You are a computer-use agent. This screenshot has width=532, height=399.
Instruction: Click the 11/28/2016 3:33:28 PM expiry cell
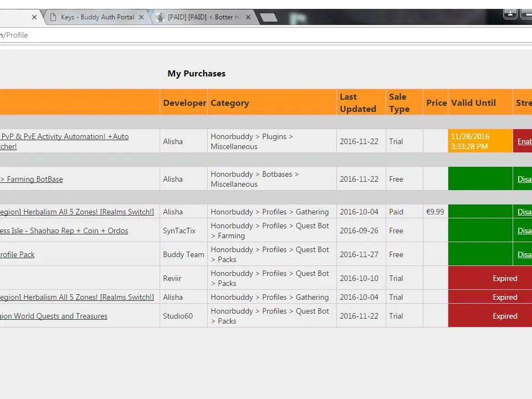pos(480,141)
